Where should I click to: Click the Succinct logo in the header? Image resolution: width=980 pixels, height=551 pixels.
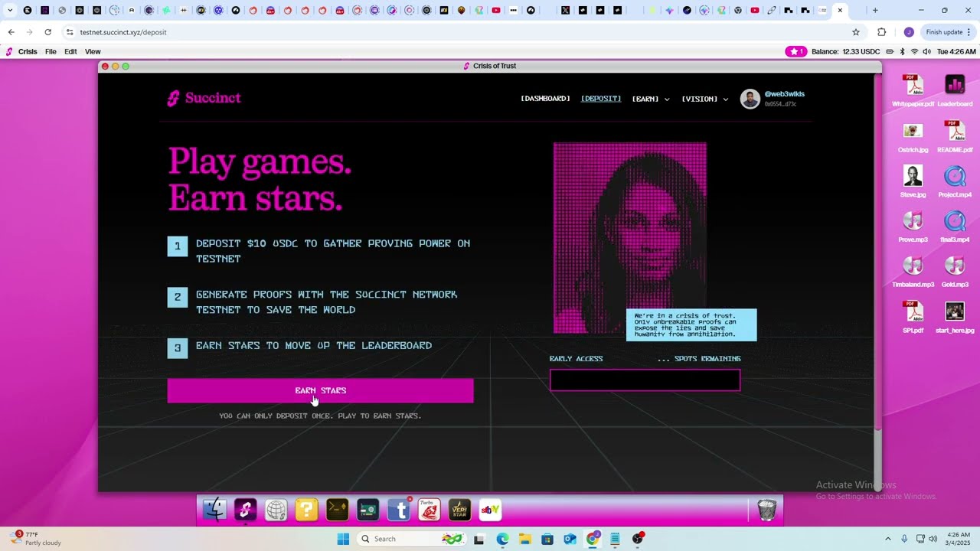204,98
